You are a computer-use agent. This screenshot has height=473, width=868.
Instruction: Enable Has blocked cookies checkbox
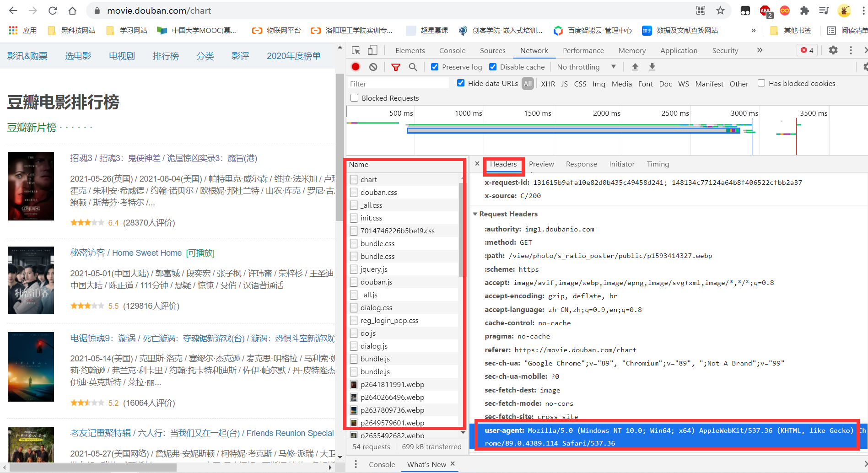761,83
